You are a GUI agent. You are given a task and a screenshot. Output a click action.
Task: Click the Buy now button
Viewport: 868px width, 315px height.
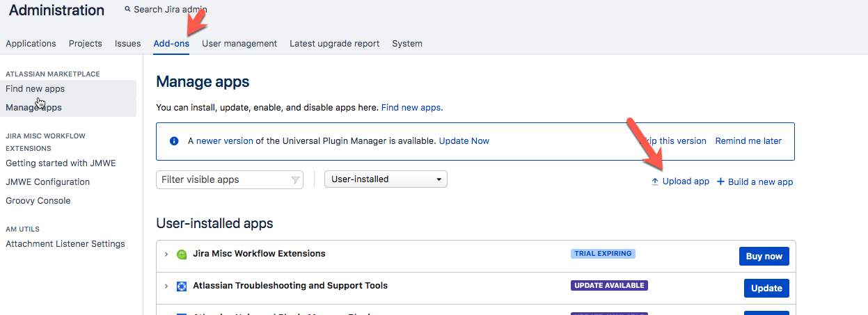coord(764,257)
